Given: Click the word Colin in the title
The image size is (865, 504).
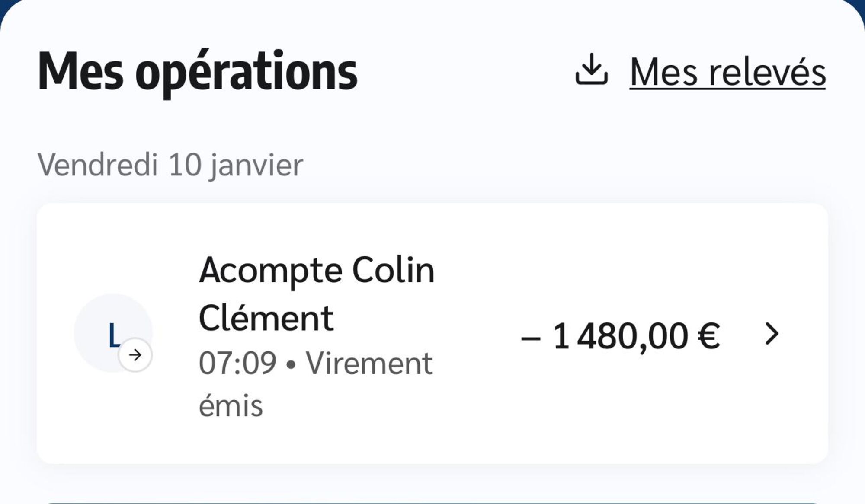Looking at the screenshot, I should pyautogui.click(x=393, y=271).
